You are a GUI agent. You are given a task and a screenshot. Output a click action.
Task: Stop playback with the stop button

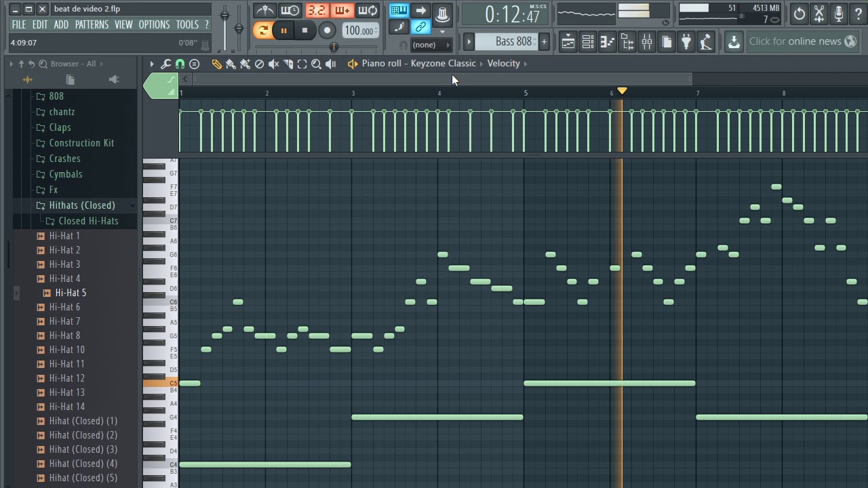(304, 30)
